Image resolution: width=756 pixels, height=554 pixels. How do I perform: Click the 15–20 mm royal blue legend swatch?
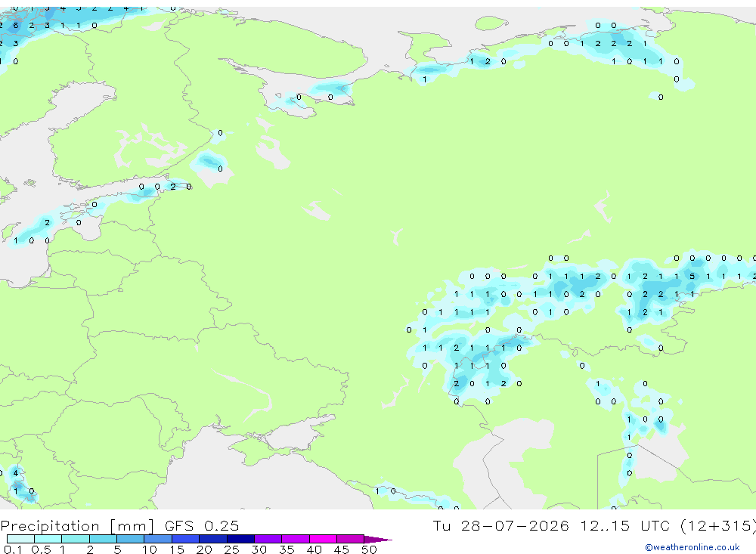[186, 539]
